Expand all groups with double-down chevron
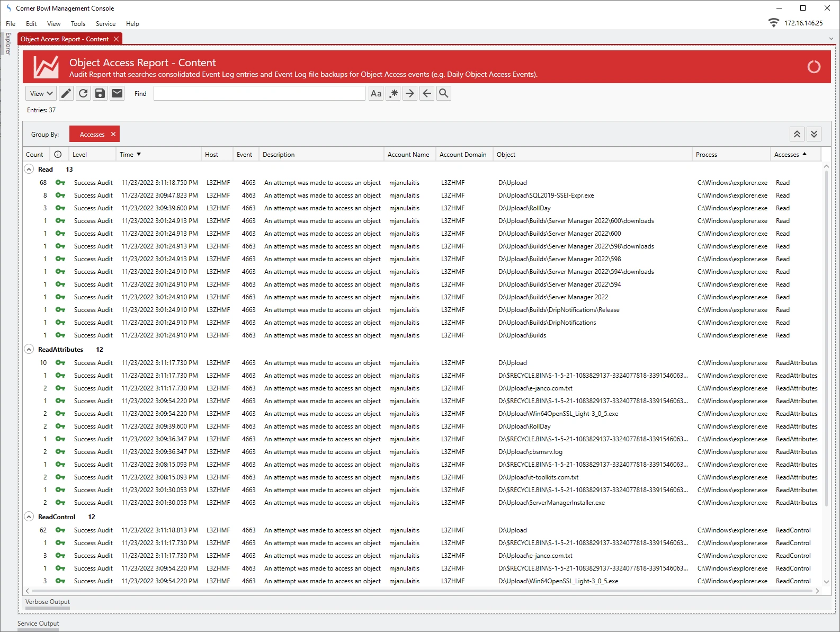840x632 pixels. (814, 135)
